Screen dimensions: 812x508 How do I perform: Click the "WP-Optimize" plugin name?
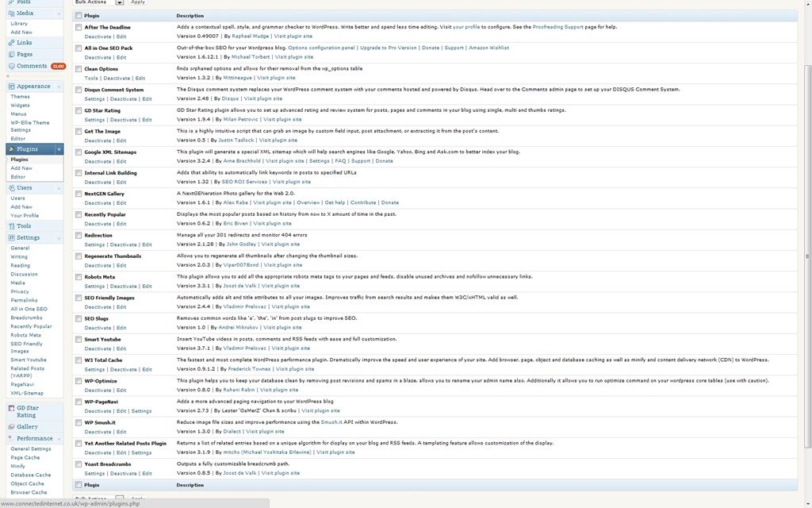pos(101,381)
